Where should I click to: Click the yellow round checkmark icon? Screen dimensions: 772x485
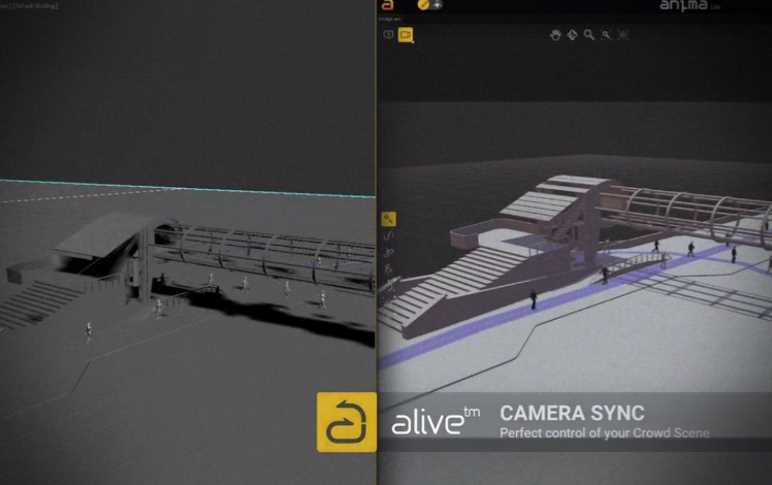coord(423,5)
